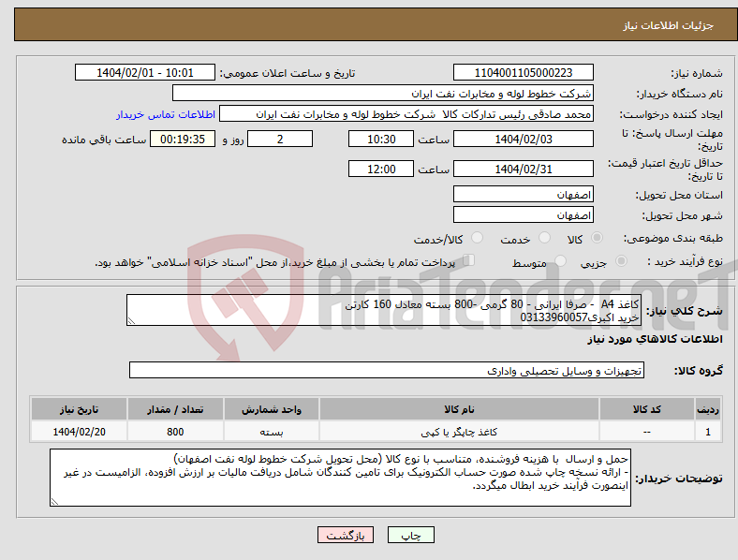Click the item name کاغذ چاپگر یا کپی
The height and width of the screenshot is (560, 738).
459,432
